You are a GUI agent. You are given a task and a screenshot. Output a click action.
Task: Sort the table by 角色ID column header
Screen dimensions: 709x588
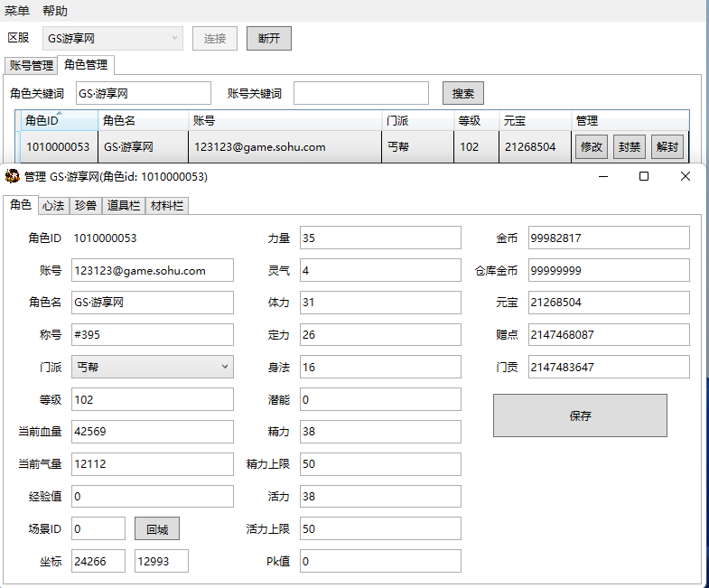pos(59,121)
